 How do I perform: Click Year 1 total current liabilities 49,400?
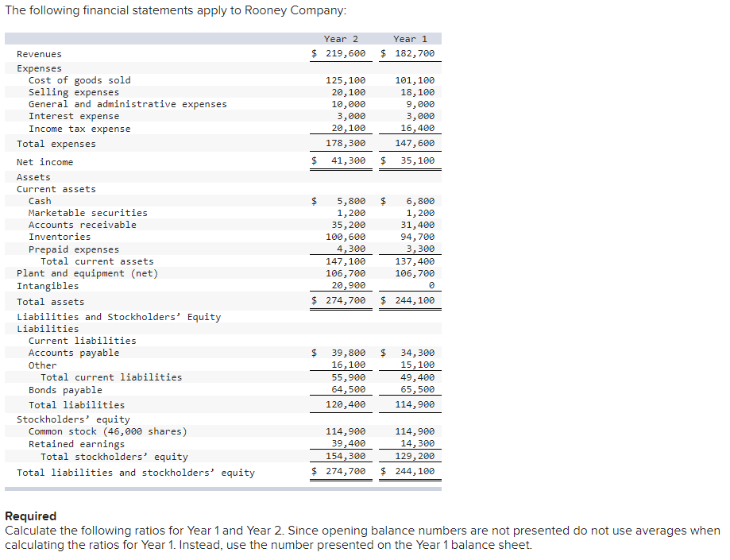pyautogui.click(x=418, y=377)
